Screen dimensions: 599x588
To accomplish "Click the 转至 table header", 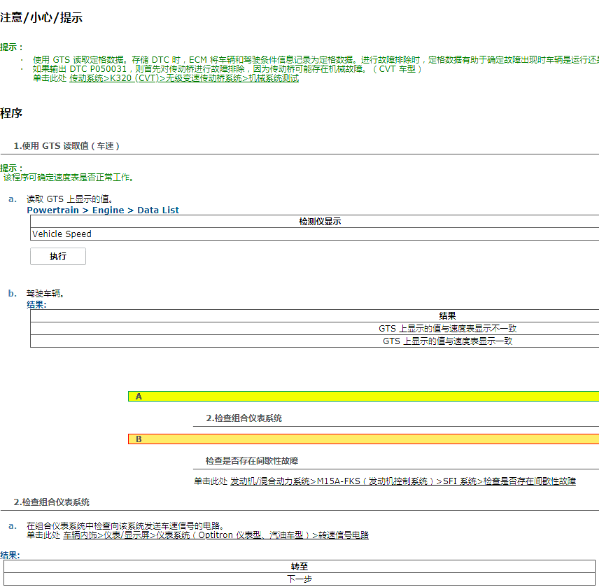I will click(300, 567).
